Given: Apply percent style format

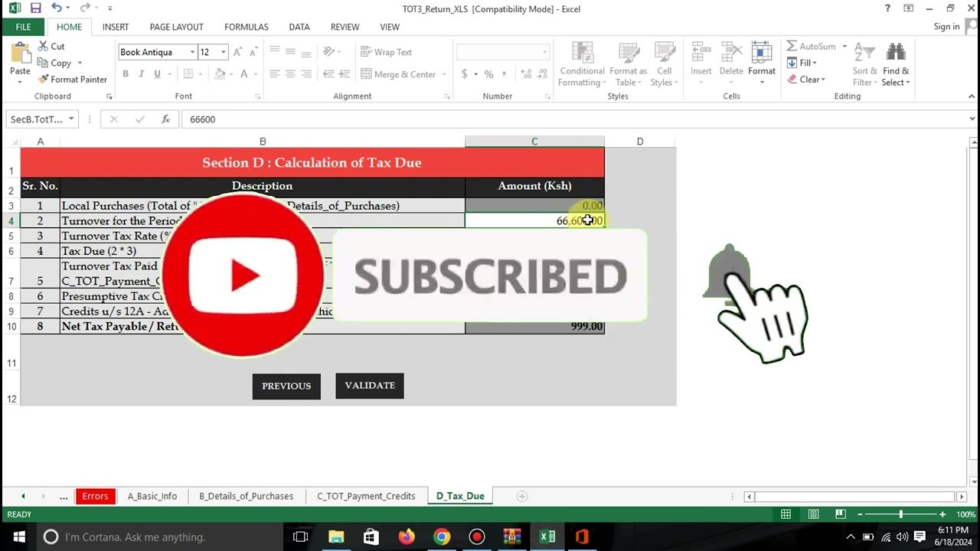Looking at the screenshot, I should (488, 74).
